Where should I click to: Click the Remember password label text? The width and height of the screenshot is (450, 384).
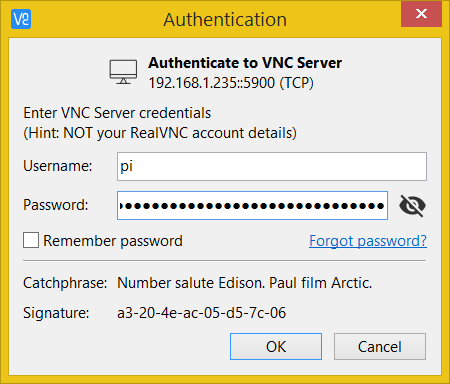[113, 241]
